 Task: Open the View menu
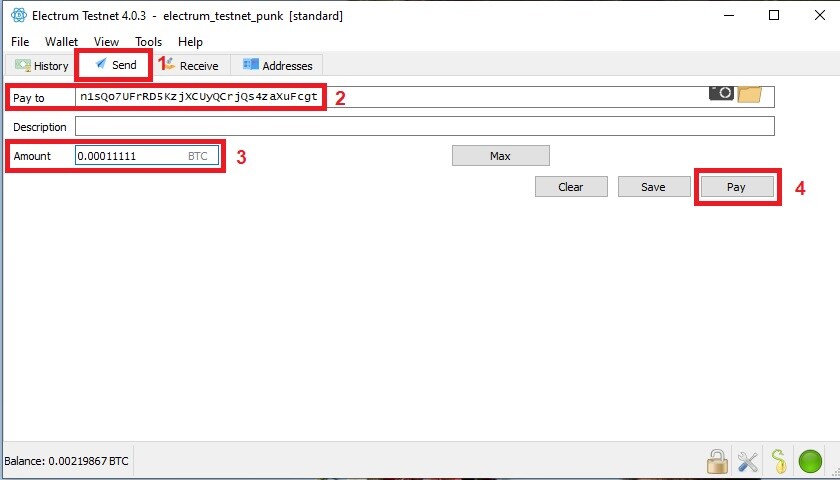point(106,42)
